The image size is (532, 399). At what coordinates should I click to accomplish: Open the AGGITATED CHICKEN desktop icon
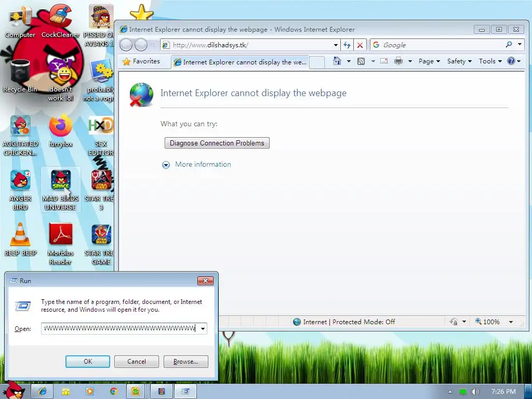(x=20, y=136)
